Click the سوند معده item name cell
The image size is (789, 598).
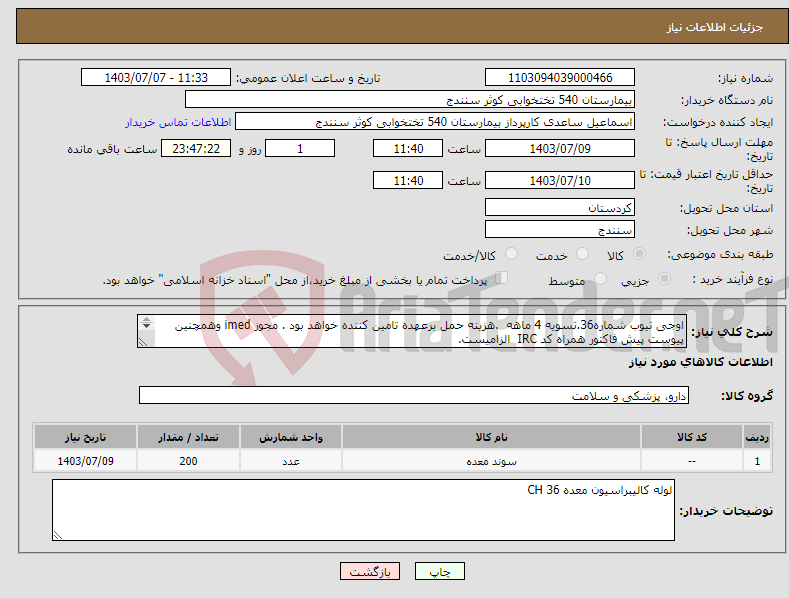(x=491, y=461)
